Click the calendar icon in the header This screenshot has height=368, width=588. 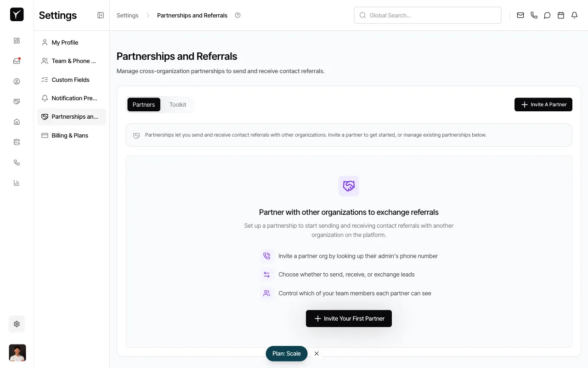pos(560,15)
